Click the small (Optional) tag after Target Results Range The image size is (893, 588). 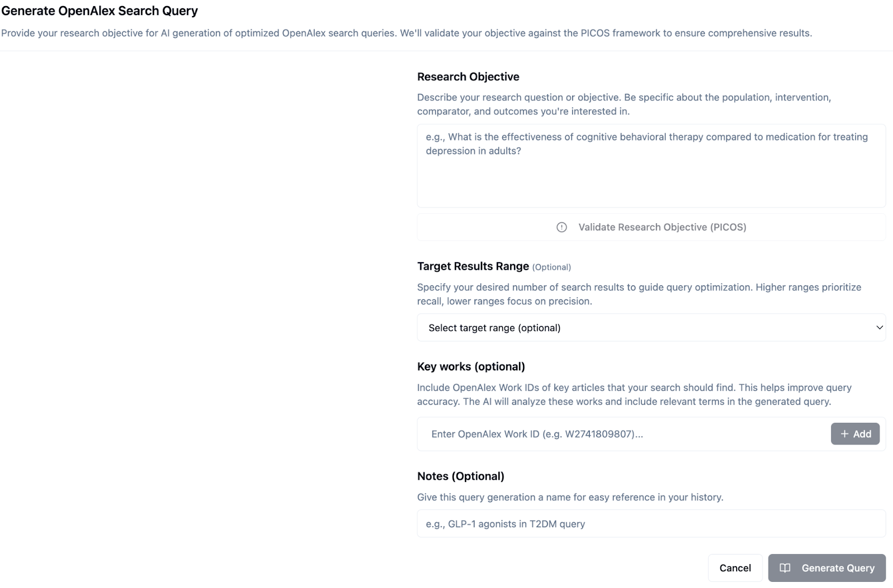coord(551,267)
